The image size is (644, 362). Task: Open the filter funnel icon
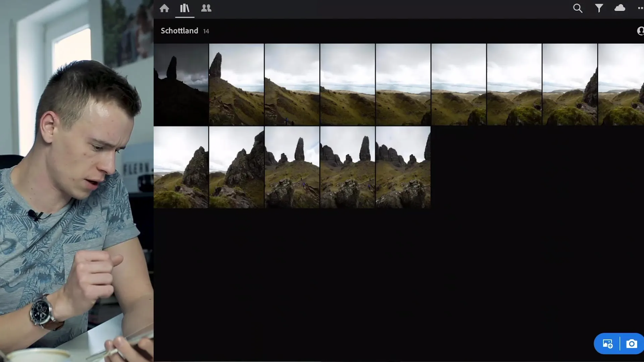(599, 8)
